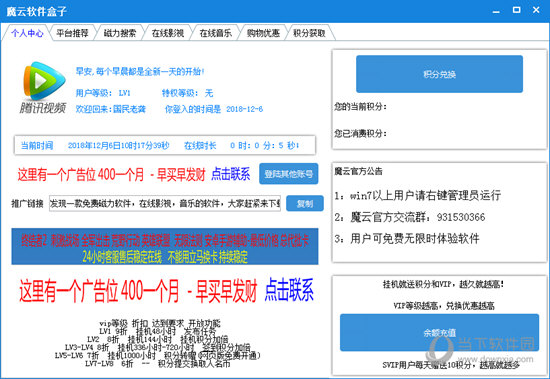Minimize the 魔云软件盒子 window
550x379 pixels.
[x=496, y=11]
